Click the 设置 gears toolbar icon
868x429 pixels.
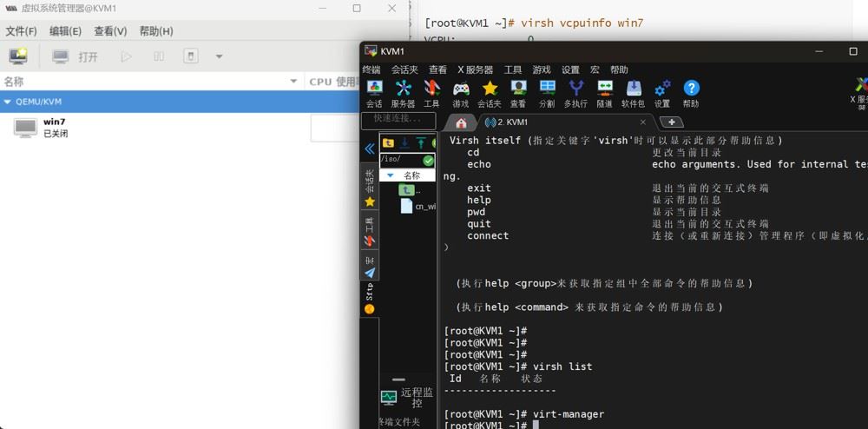click(662, 94)
